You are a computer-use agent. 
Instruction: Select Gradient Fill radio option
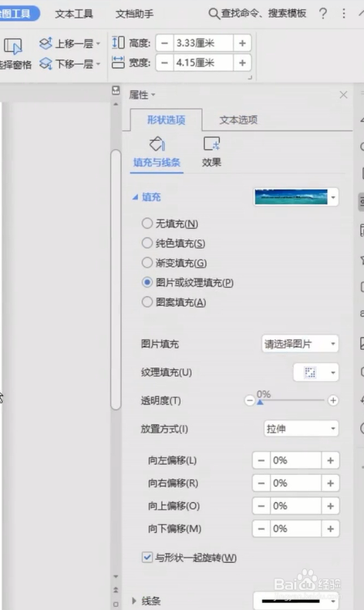[x=147, y=263]
